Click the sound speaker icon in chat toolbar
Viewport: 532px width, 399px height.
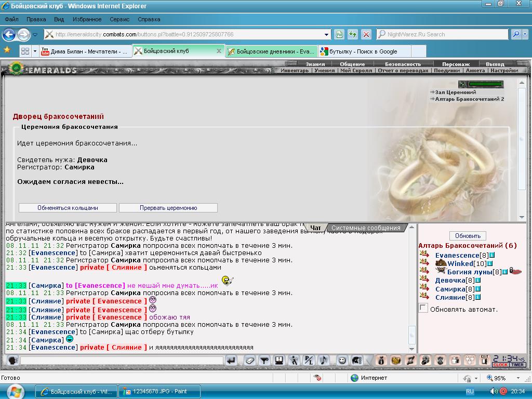pyautogui.click(x=323, y=361)
